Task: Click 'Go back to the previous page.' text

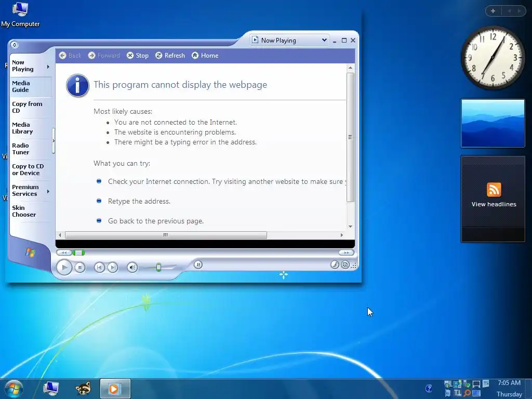Action: pos(156,221)
